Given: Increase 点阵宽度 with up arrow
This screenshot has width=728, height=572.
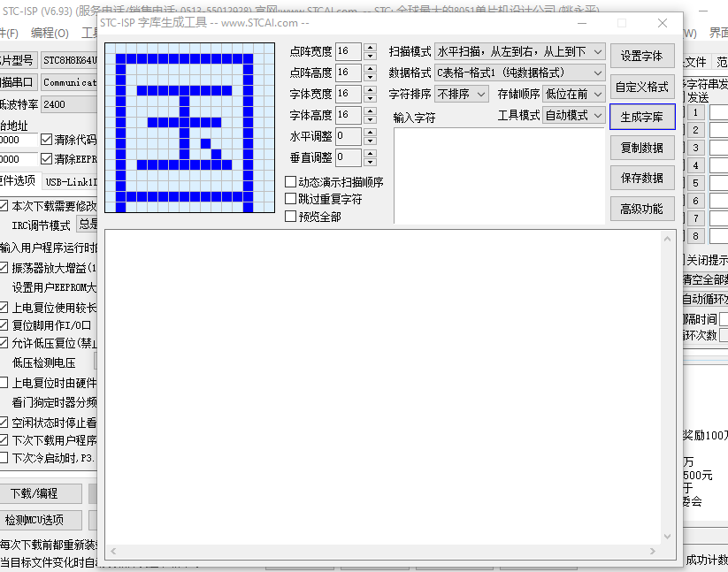Looking at the screenshot, I should click(370, 48).
